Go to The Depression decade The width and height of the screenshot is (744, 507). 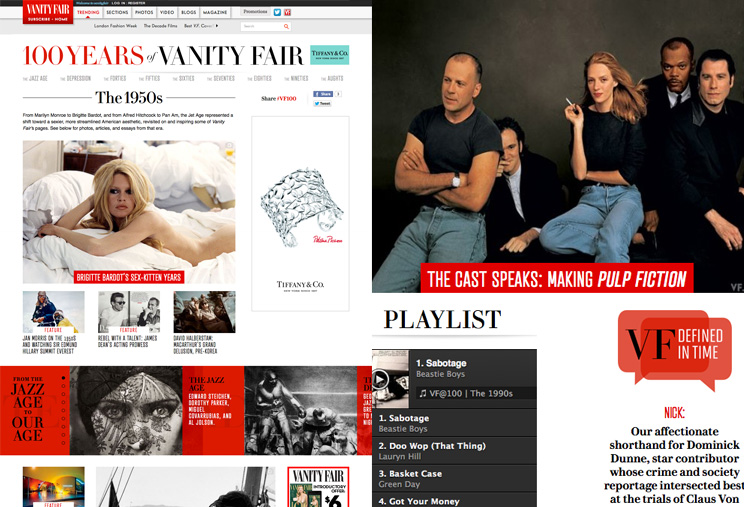click(75, 79)
